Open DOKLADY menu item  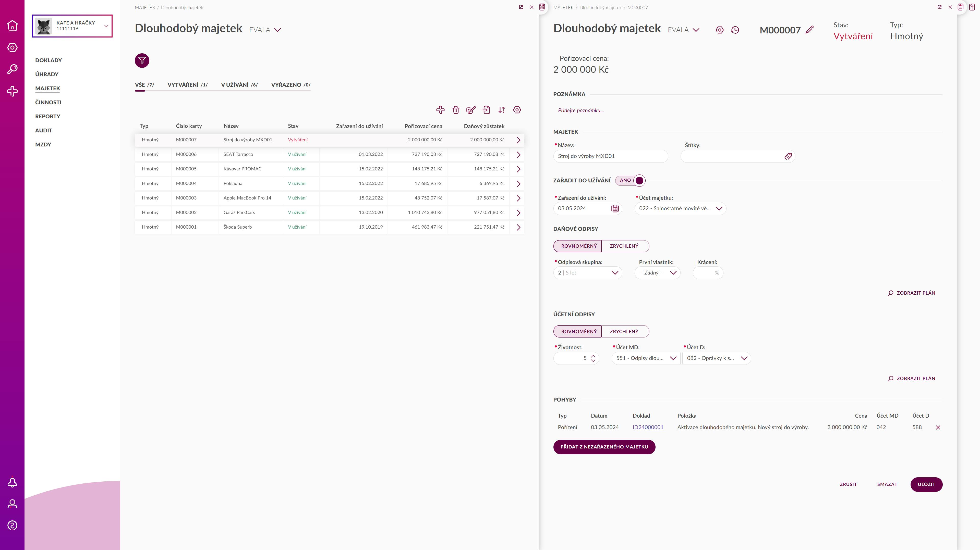coord(48,60)
